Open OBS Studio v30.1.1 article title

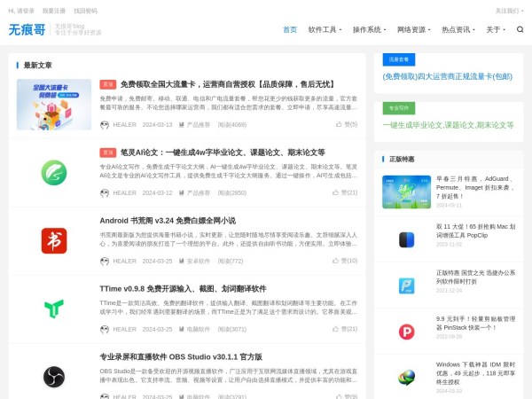[x=181, y=357]
